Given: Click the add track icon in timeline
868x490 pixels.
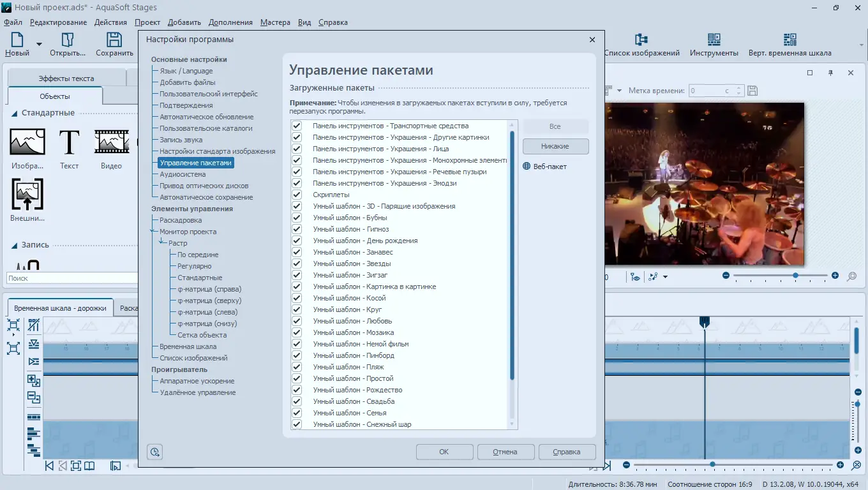Looking at the screenshot, I should click(34, 381).
